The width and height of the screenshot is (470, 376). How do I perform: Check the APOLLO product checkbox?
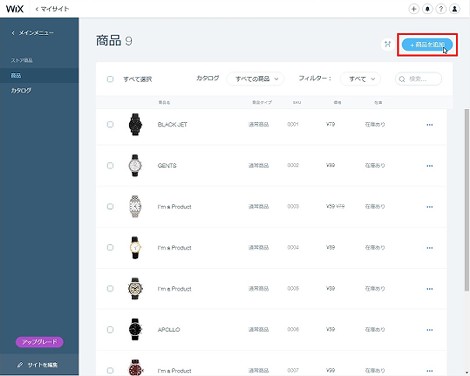(110, 329)
